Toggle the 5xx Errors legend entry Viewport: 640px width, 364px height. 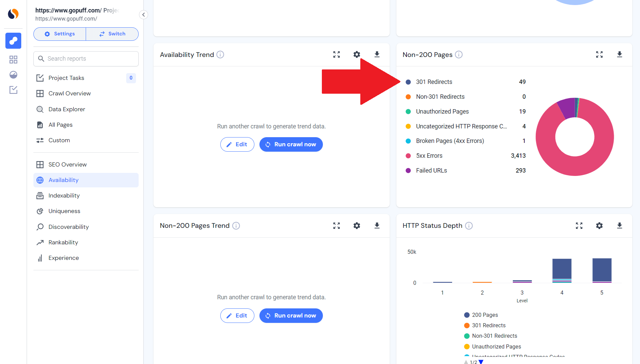coord(429,155)
